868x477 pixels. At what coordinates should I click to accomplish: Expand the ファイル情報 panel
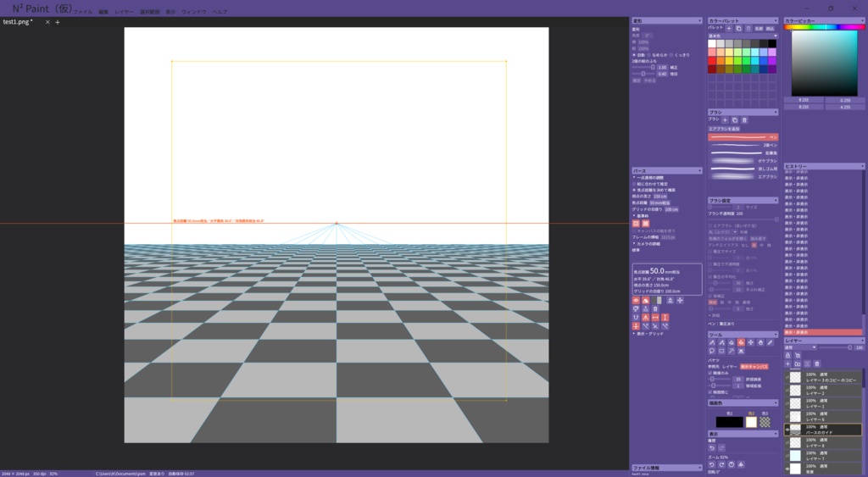[x=666, y=468]
